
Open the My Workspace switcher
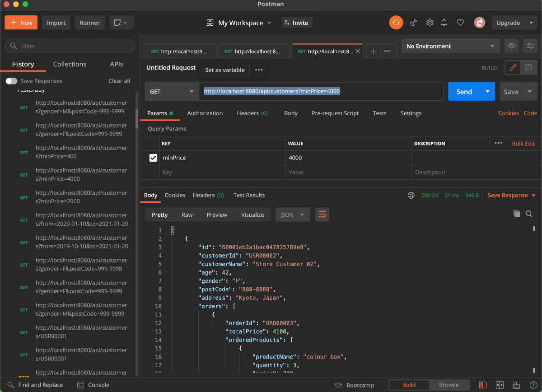tap(245, 23)
